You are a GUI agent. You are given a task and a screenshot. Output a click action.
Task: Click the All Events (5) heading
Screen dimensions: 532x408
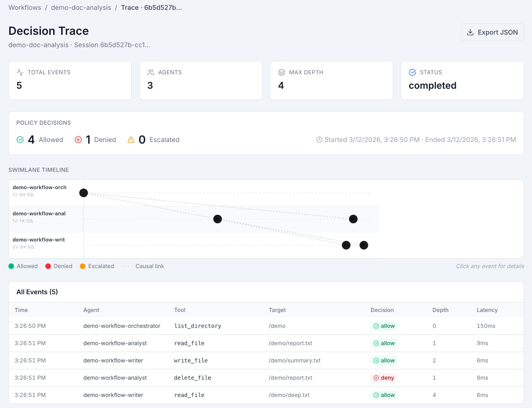point(37,292)
